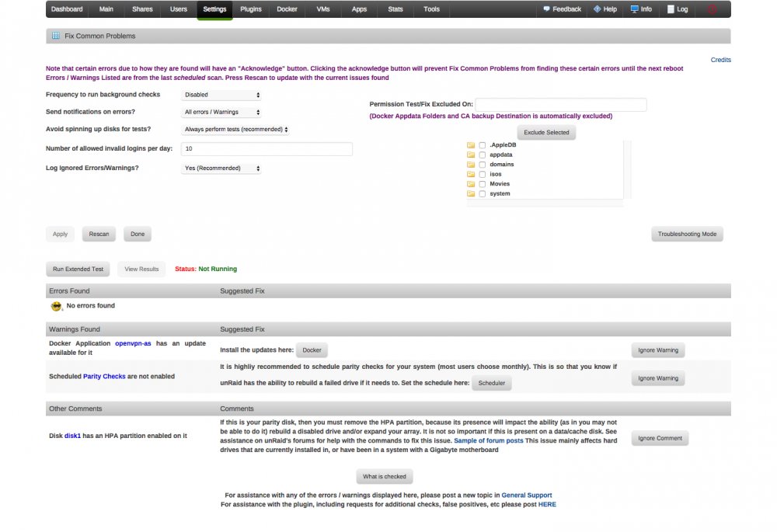Open the General Support link
The image size is (777, 532).
[x=526, y=495]
